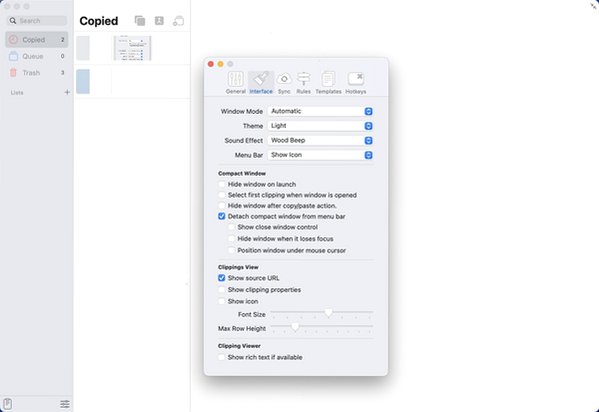Screen dimensions: 599x412
Task: Minimize the preferences window with yellow button
Action: [x=220, y=64]
